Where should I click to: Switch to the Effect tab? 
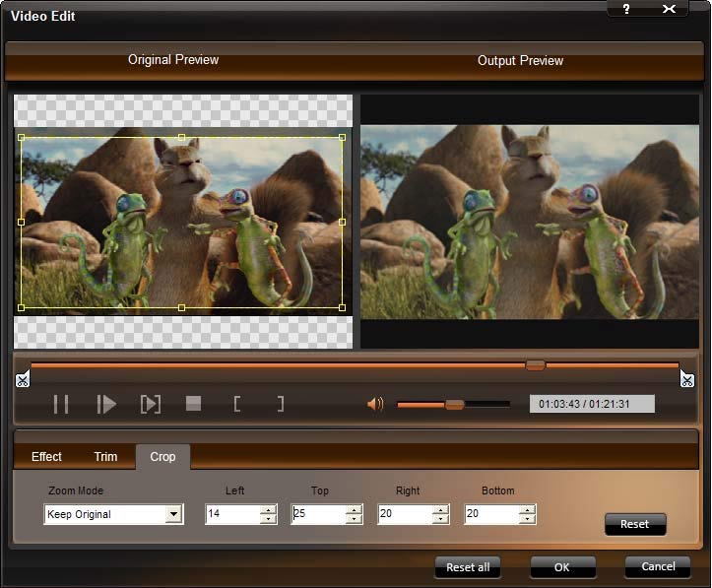click(x=46, y=457)
